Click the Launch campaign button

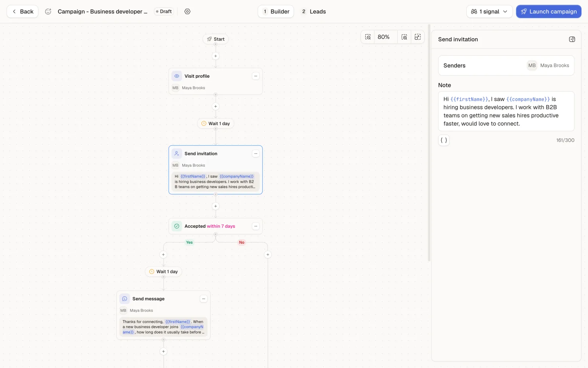pos(549,11)
